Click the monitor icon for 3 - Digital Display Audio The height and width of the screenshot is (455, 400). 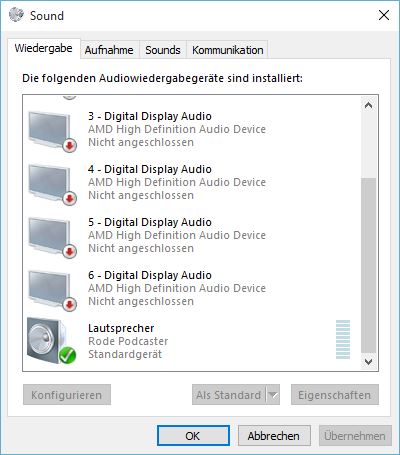coord(52,131)
